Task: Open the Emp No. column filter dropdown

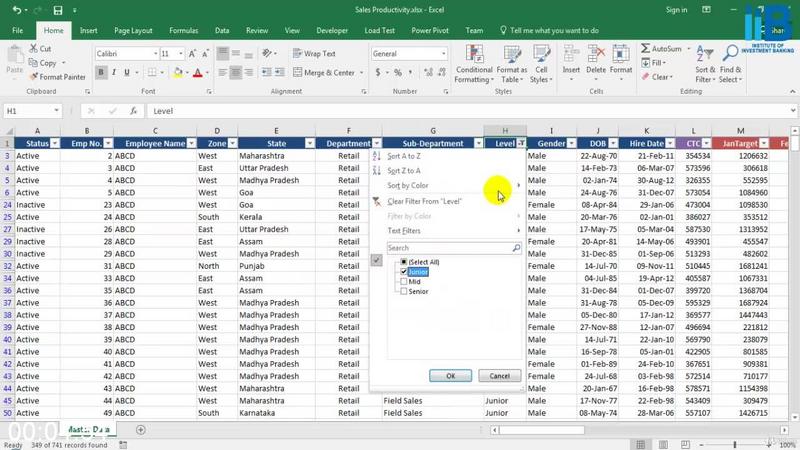Action: coord(108,143)
